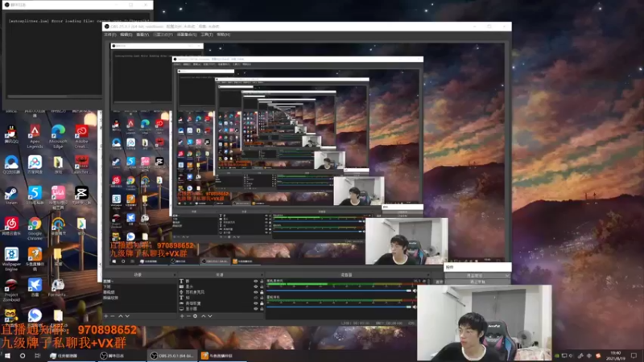Screen dimensions: 644x362
Task: Launch the Project Zomboid desktop shortcut
Action: coord(11,290)
